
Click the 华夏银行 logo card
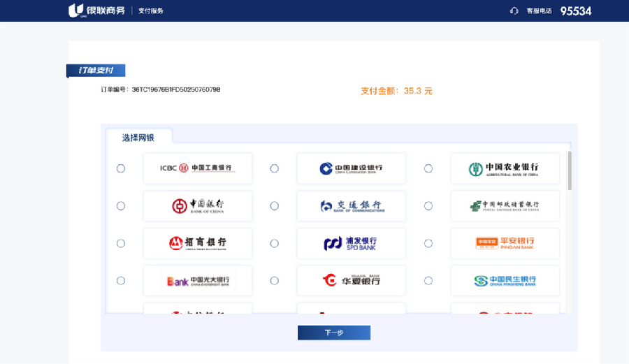click(x=352, y=281)
